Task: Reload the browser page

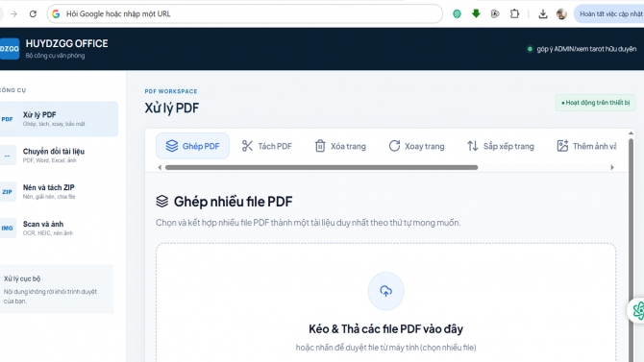Action: pos(33,14)
